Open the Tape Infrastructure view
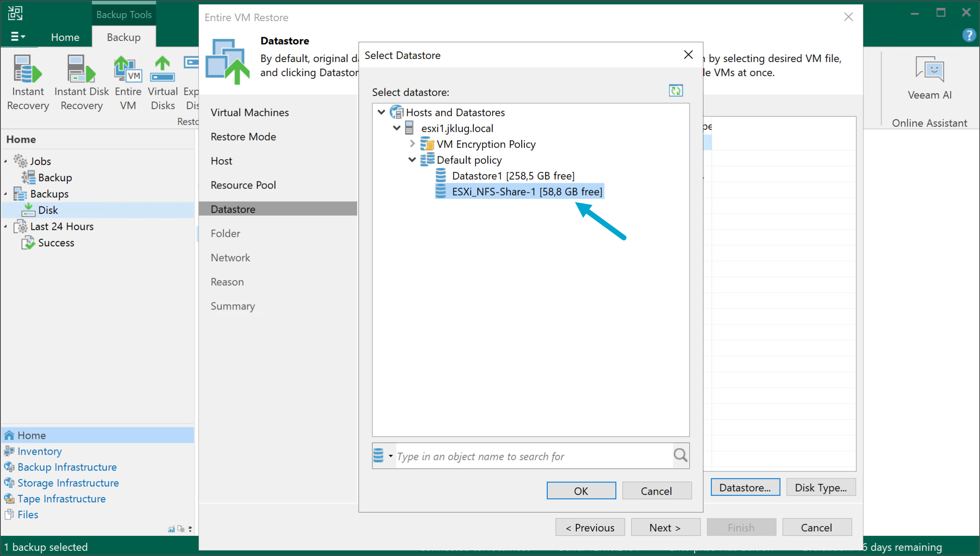This screenshot has width=980, height=556. click(61, 498)
